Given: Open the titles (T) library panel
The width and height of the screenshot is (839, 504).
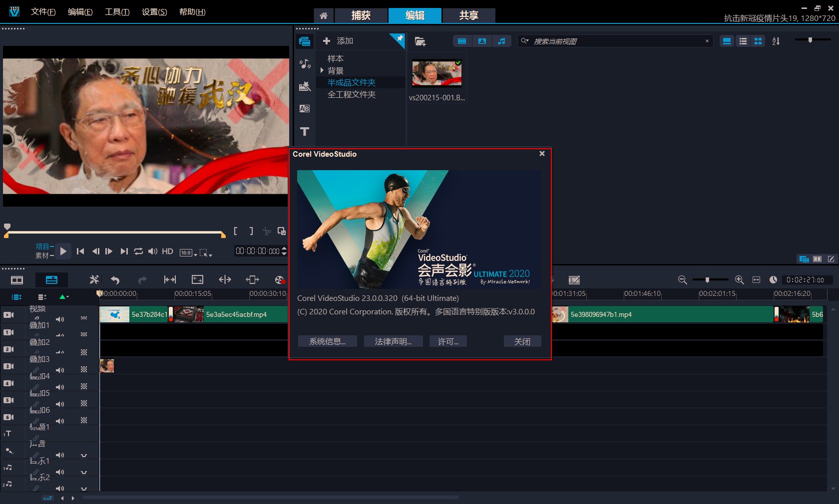Looking at the screenshot, I should [x=305, y=131].
